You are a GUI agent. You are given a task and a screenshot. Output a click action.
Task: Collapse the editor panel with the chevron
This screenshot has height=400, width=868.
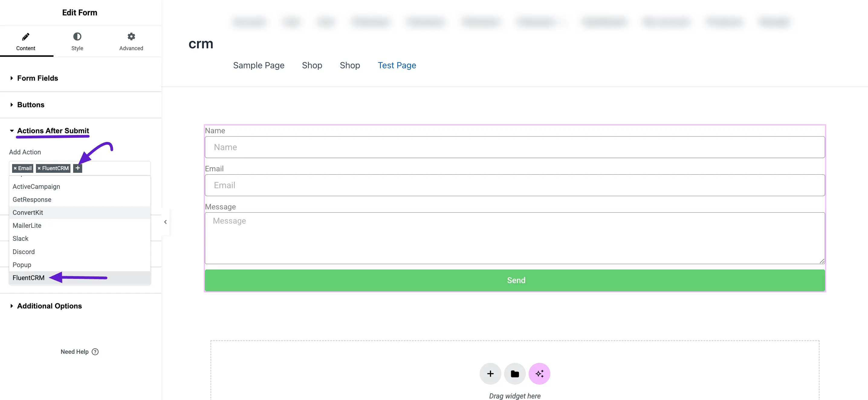tap(165, 222)
